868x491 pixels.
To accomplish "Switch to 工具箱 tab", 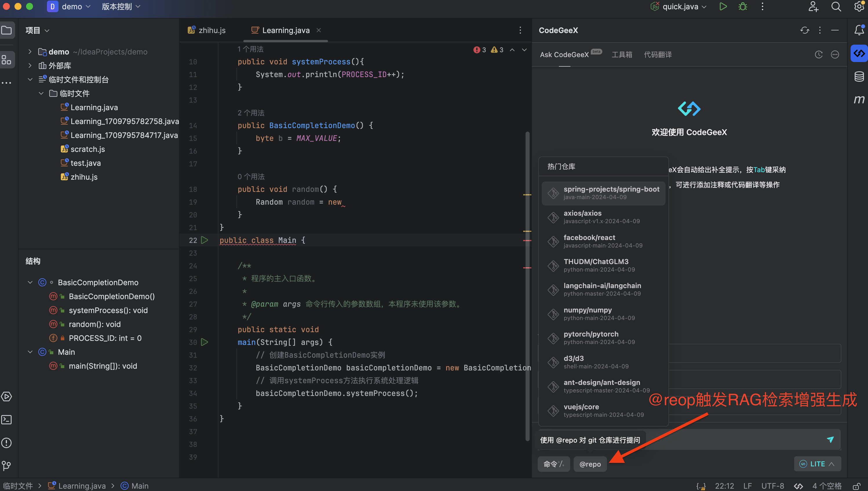I will click(x=622, y=54).
